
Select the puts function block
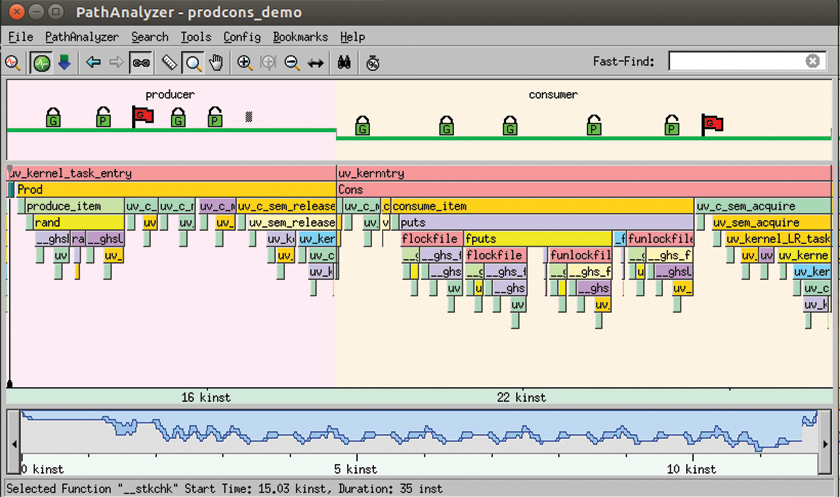(546, 222)
